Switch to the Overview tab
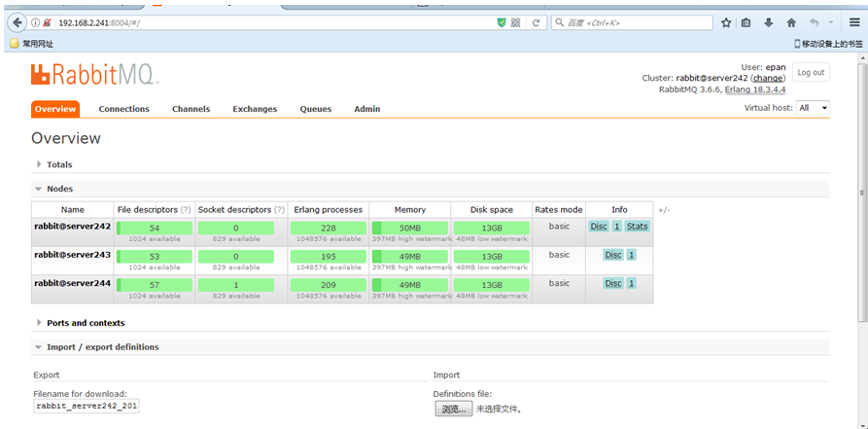 (x=55, y=109)
